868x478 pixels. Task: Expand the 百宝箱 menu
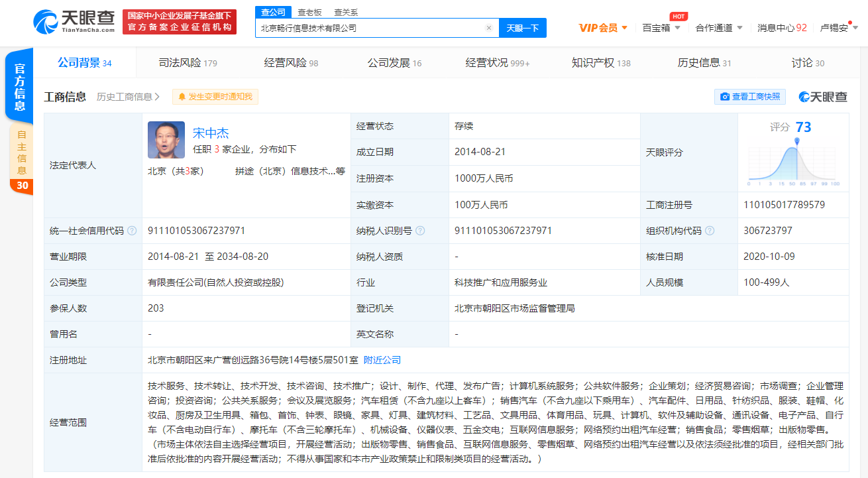click(661, 28)
